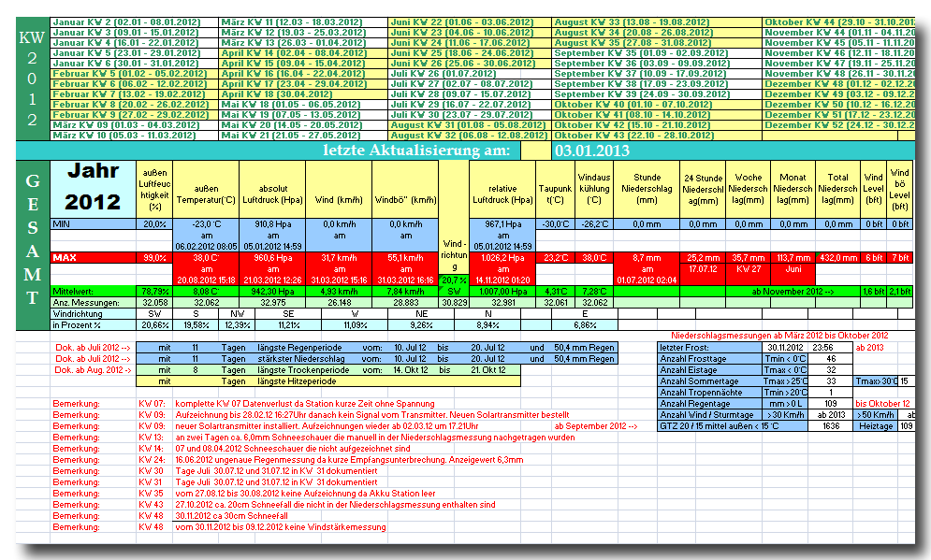
Task: Select the 'Stunde Niederschlag (mm)' header cell
Action: (647, 189)
